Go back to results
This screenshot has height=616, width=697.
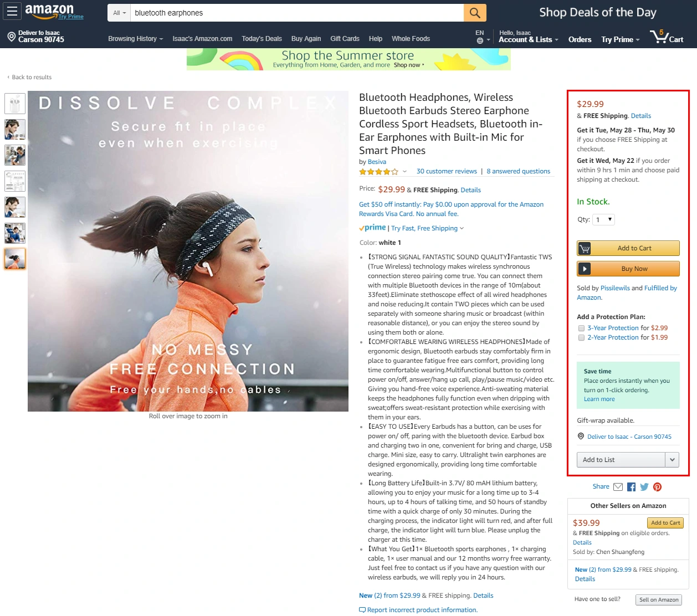pyautogui.click(x=32, y=78)
